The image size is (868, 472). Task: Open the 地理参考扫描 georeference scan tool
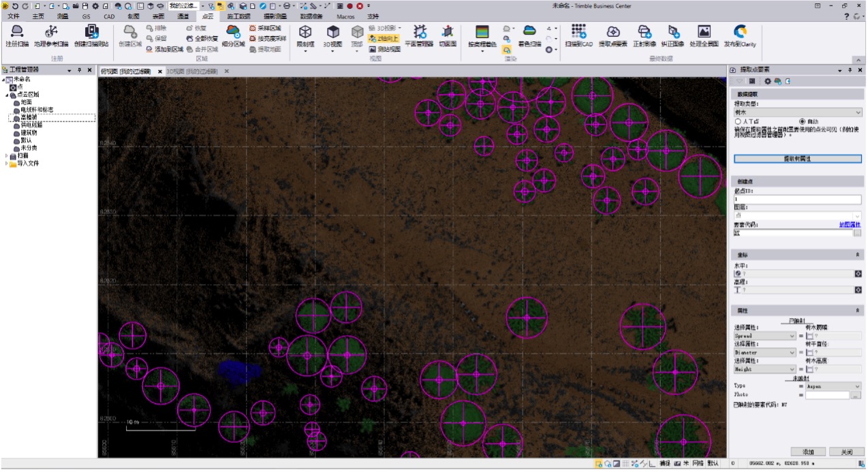click(51, 31)
